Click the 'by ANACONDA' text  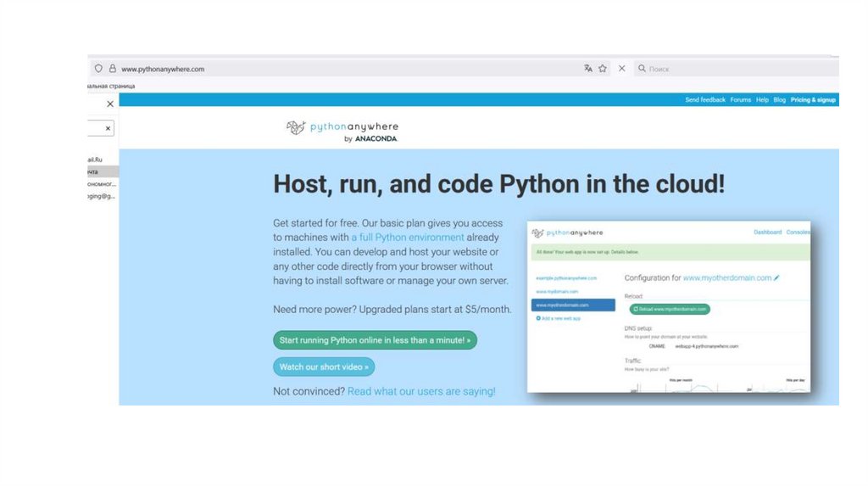(x=370, y=138)
